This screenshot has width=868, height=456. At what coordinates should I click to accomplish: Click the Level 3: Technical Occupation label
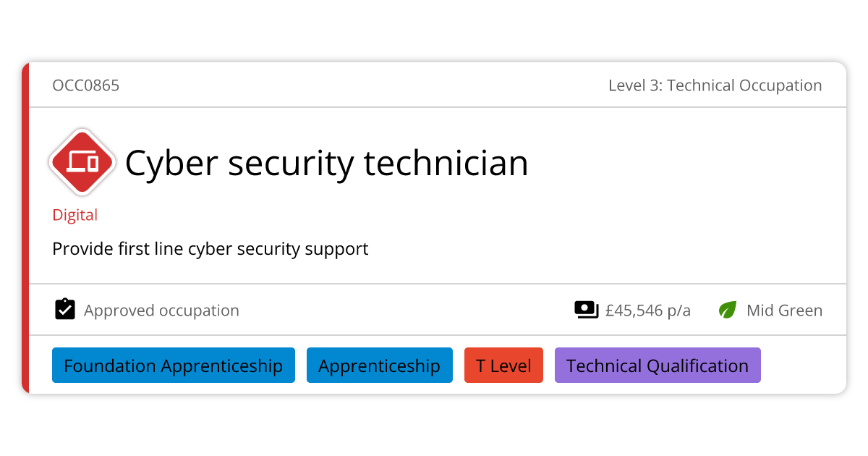point(715,85)
